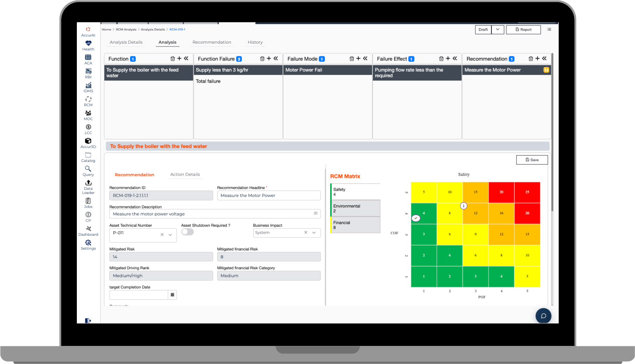Open the CP module in sidebar
The height and width of the screenshot is (364, 635).
[x=88, y=217]
